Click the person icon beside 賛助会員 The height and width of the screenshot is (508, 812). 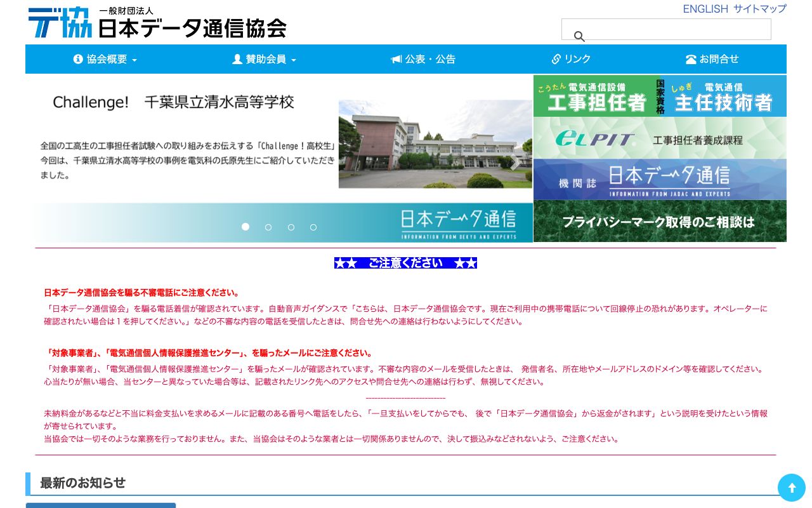tap(237, 58)
